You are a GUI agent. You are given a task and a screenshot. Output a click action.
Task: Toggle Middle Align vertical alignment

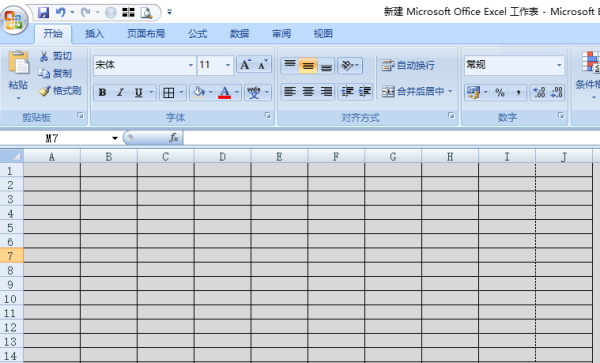pos(308,66)
